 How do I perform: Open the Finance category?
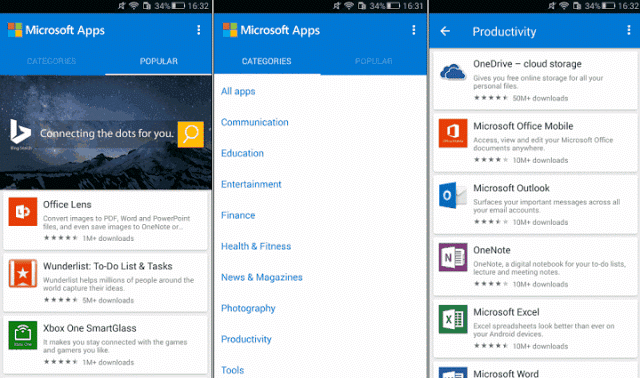coord(238,215)
